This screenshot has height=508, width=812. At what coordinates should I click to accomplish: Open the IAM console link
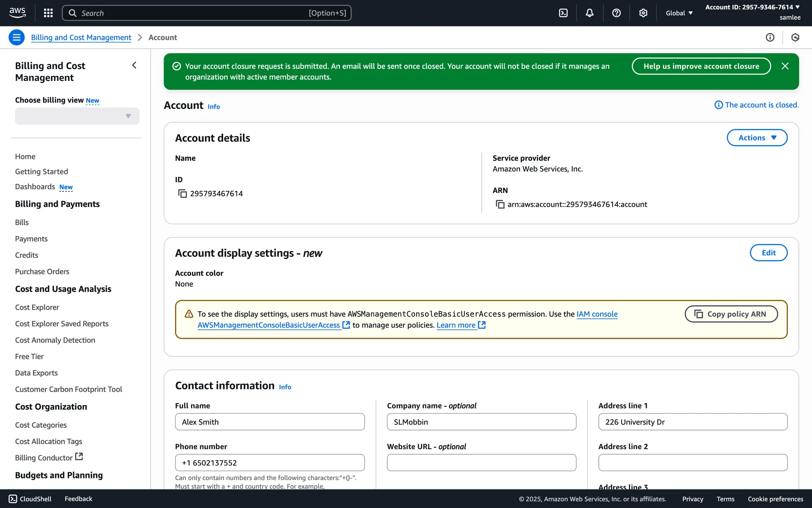(x=597, y=314)
